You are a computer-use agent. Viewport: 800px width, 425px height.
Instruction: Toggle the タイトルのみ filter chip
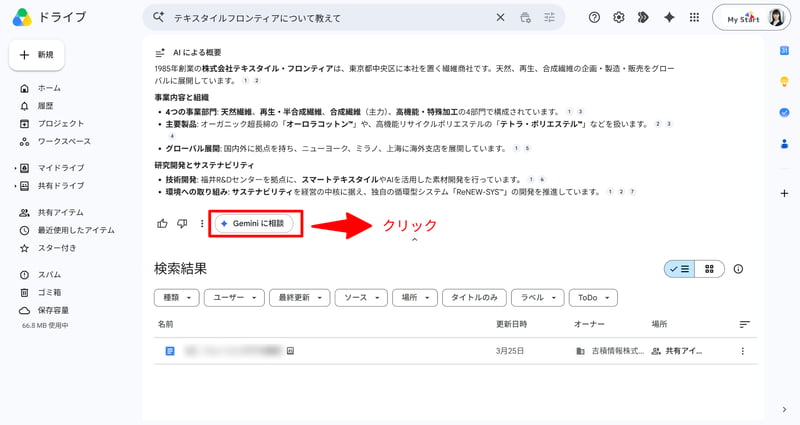(x=474, y=297)
